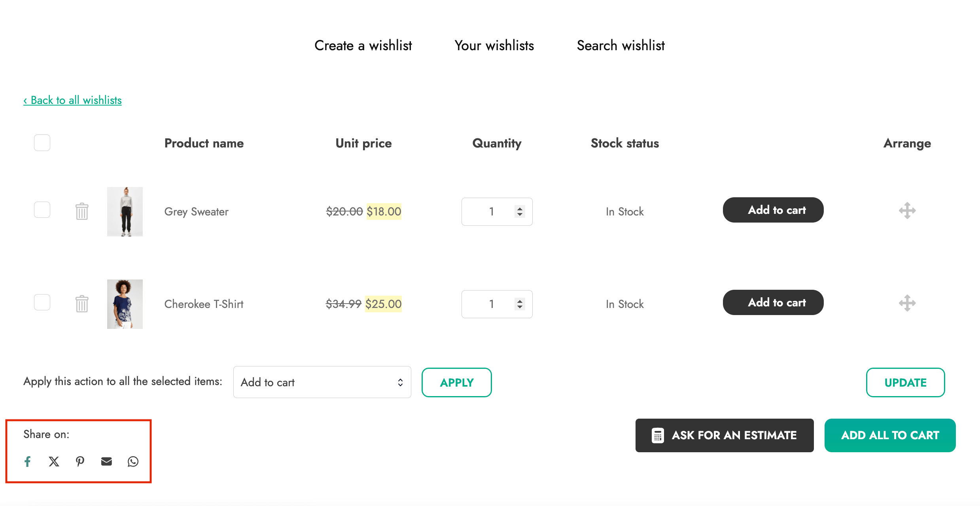The width and height of the screenshot is (980, 506).
Task: Click the 'ADD ALL TO CART' button
Action: (890, 435)
